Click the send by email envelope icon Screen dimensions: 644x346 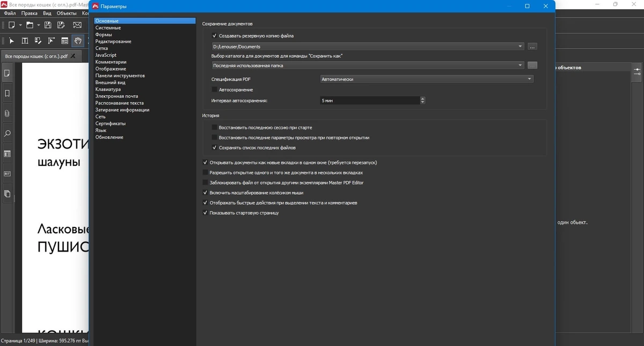point(77,25)
